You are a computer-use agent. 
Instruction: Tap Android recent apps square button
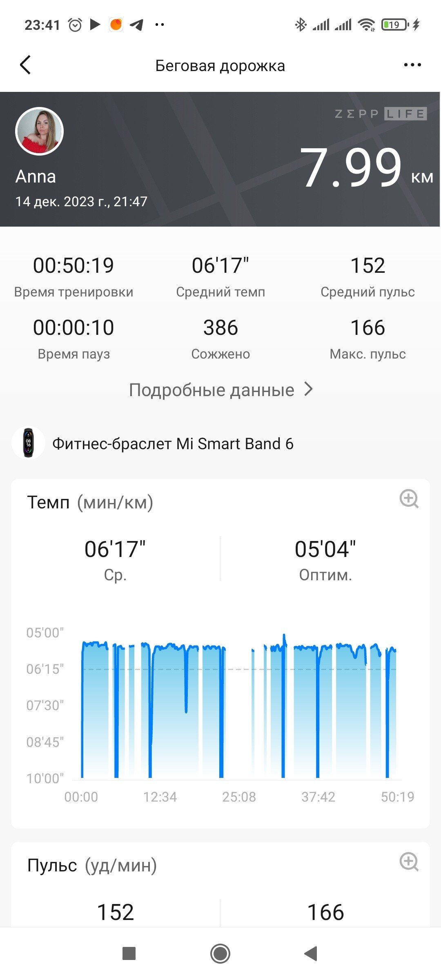pyautogui.click(x=129, y=954)
